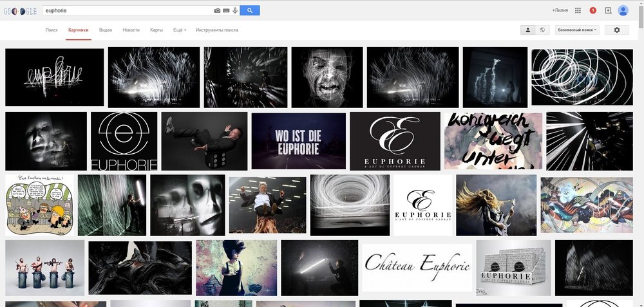This screenshot has width=644, height=307.
Task: Click the page vertical scrollbar
Action: point(640,154)
